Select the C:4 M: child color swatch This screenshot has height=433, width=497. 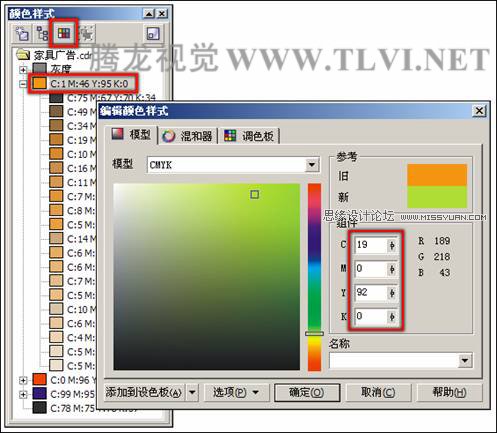pyautogui.click(x=56, y=337)
